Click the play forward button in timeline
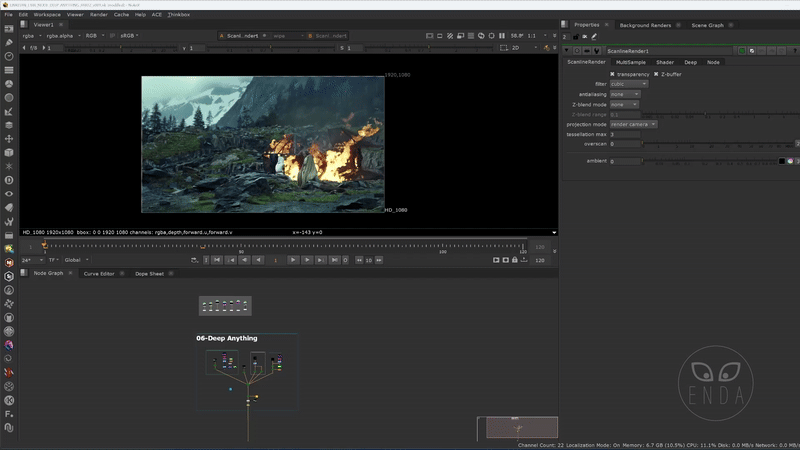The width and height of the screenshot is (800, 450). pyautogui.click(x=294, y=260)
